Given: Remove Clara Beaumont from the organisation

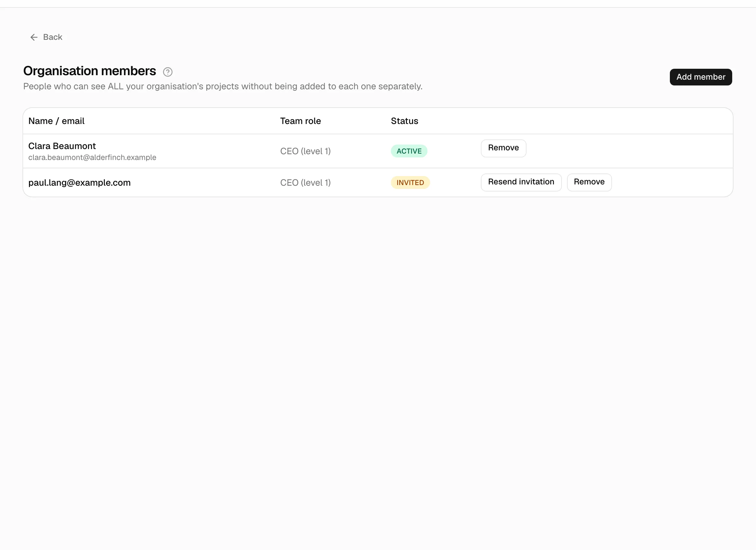Looking at the screenshot, I should 503,148.
